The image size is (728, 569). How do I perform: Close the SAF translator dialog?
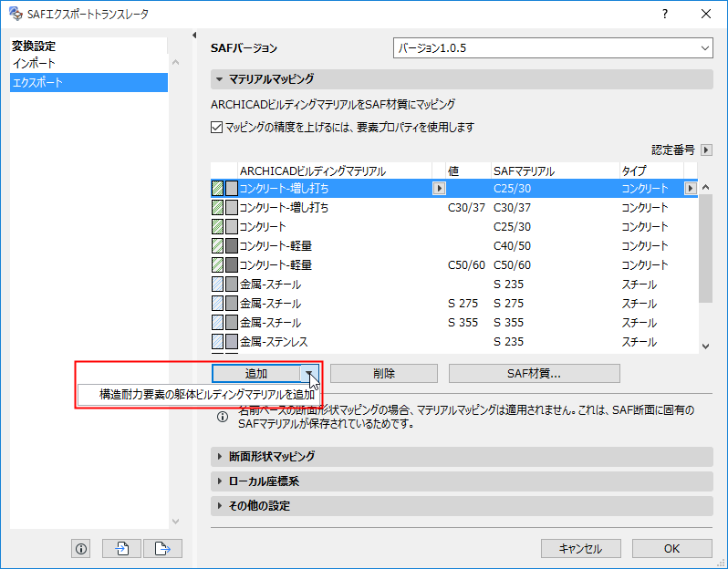tap(706, 14)
